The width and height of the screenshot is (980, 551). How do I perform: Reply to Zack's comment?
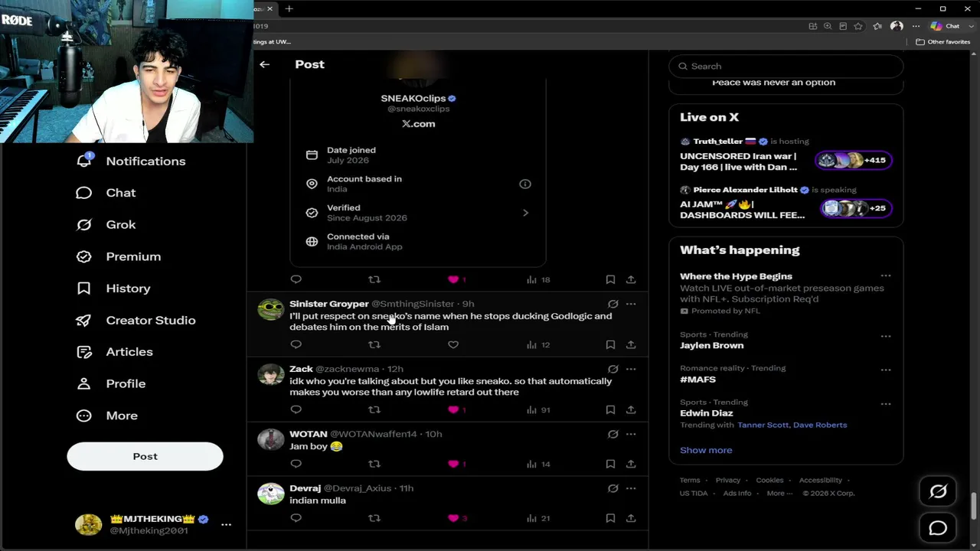[x=296, y=409]
